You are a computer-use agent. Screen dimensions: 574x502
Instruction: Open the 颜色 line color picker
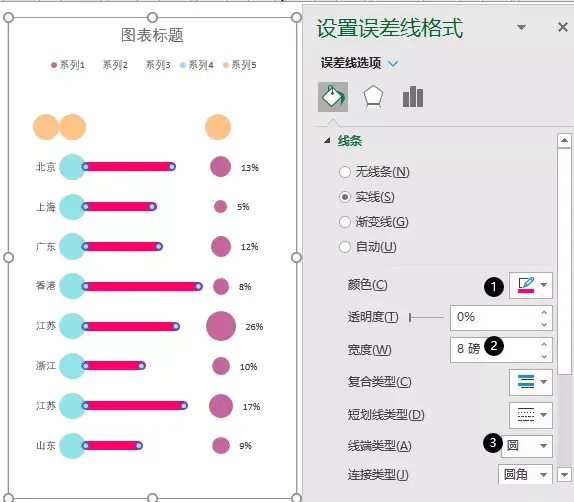(530, 285)
